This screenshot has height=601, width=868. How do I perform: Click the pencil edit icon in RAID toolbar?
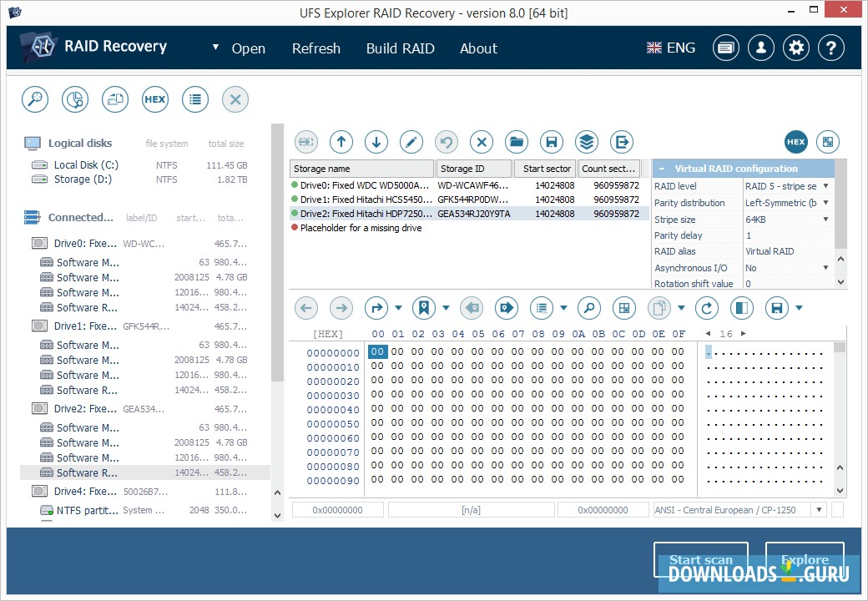click(411, 142)
